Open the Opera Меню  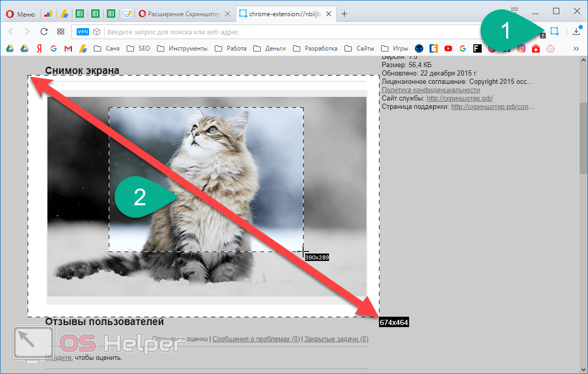tap(21, 14)
